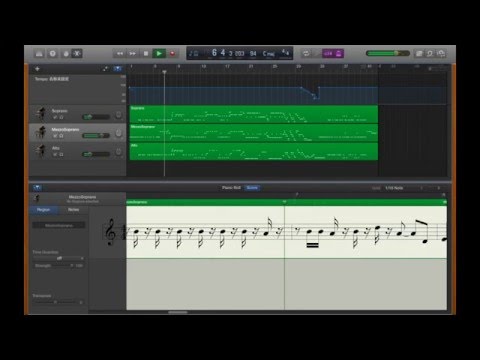The width and height of the screenshot is (480, 360).
Task: Toggle the Cycle loop button
Action: 306,53
